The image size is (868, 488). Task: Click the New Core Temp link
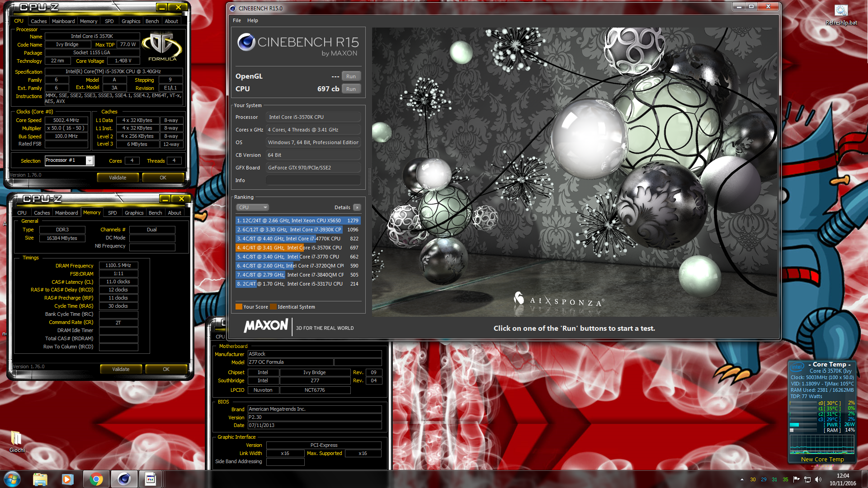pyautogui.click(x=822, y=459)
